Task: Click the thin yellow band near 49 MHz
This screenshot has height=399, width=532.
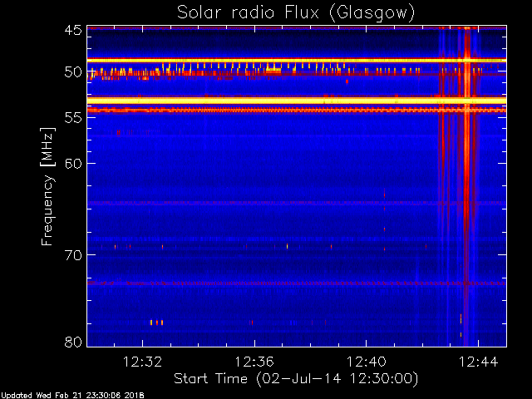Action: [297, 60]
